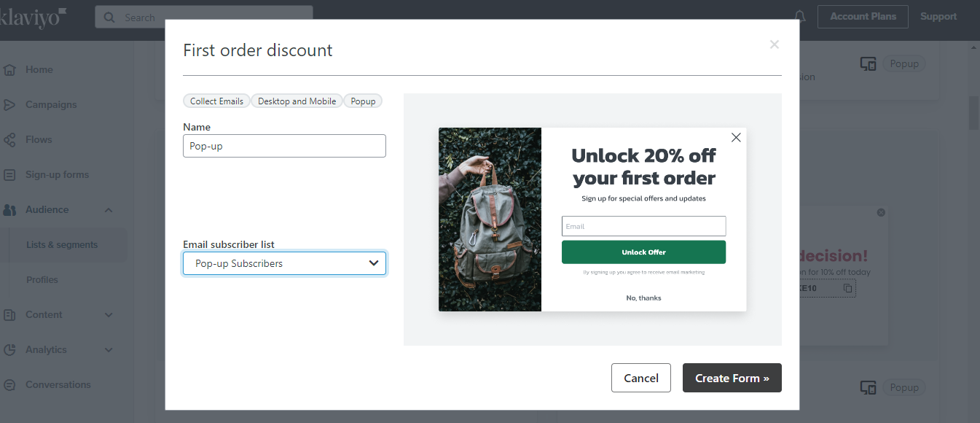Close the popup preview with the X icon
Image resolution: width=980 pixels, height=423 pixels.
[x=736, y=137]
